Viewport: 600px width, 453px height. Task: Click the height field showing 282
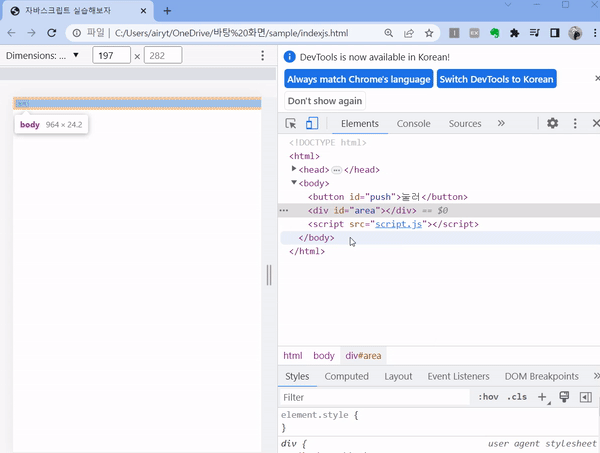[x=163, y=55]
